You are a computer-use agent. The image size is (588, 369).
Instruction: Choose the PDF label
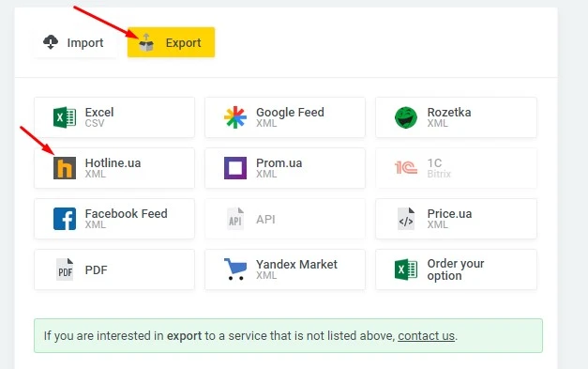96,269
